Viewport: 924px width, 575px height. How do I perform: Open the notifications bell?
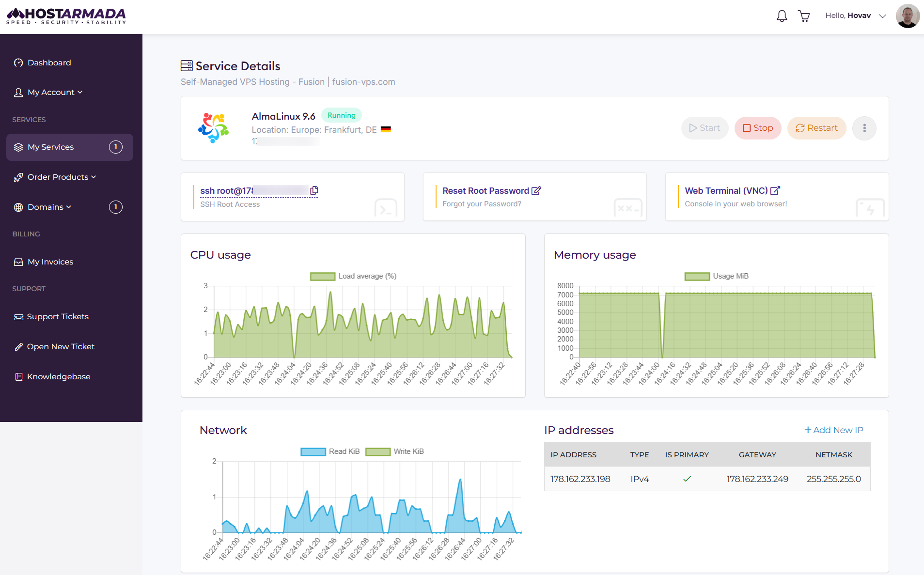click(782, 16)
